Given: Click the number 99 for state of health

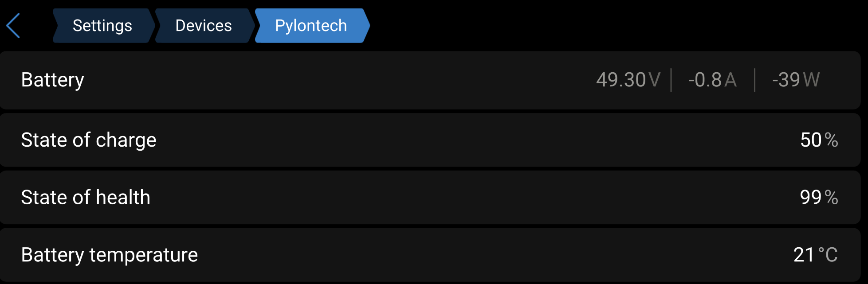Looking at the screenshot, I should coord(810,198).
